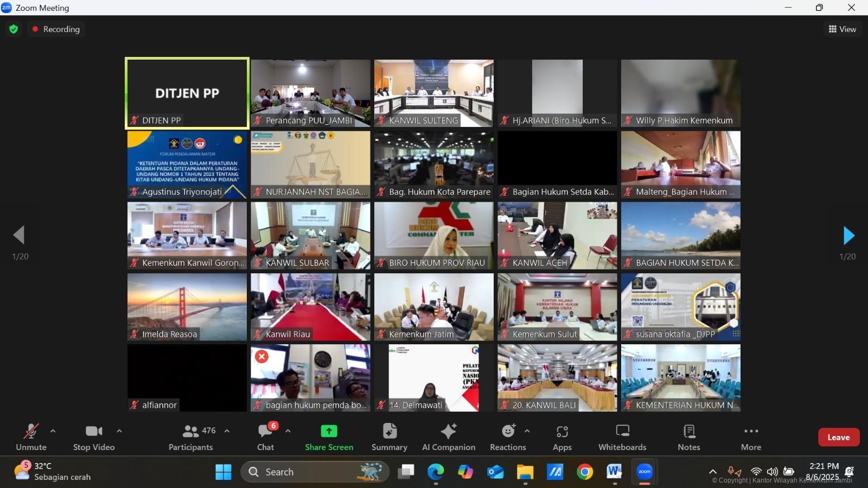Open Zoom Apps
868x488 pixels.
coord(562,436)
